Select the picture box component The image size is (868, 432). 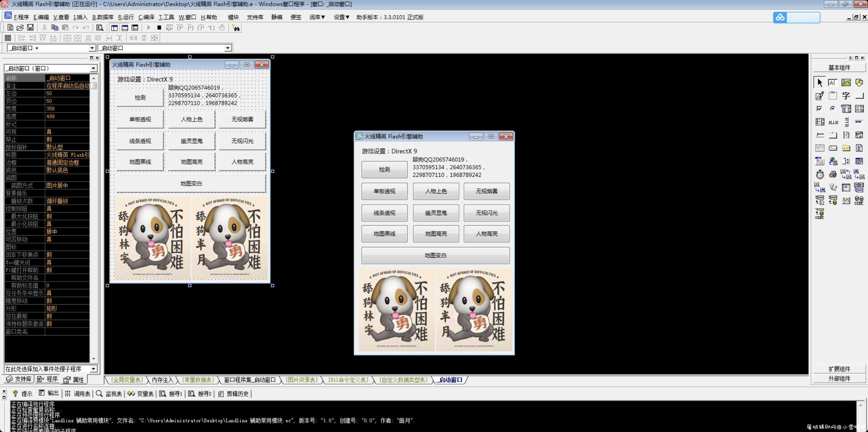pos(846,83)
